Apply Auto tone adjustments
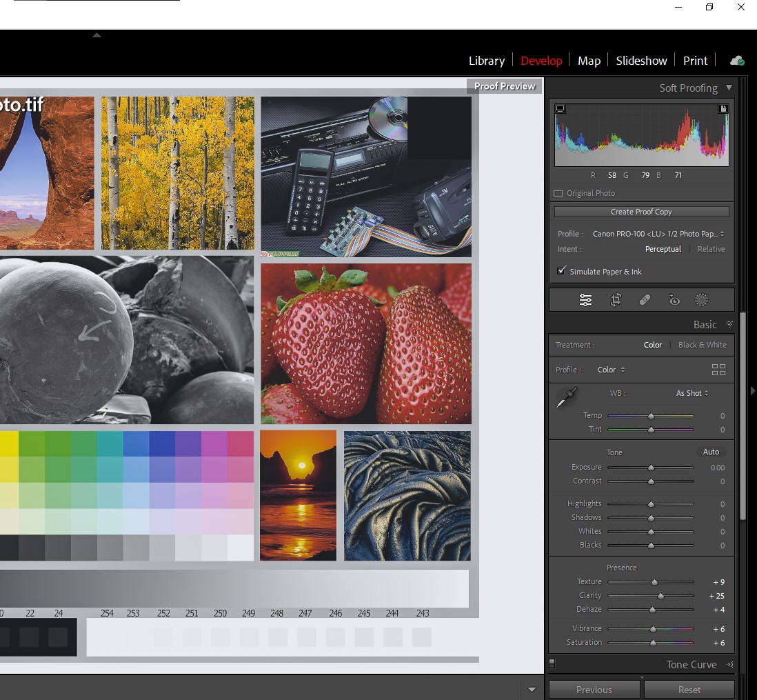The height and width of the screenshot is (700, 757). coord(711,452)
